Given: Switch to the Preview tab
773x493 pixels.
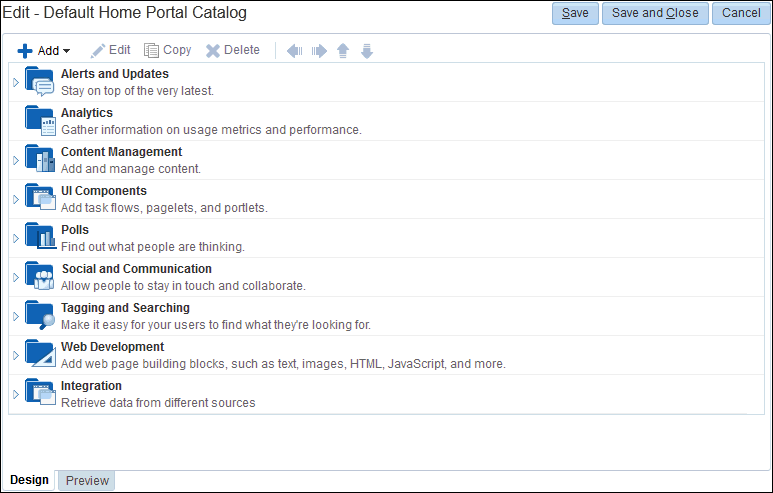Looking at the screenshot, I should (87, 481).
